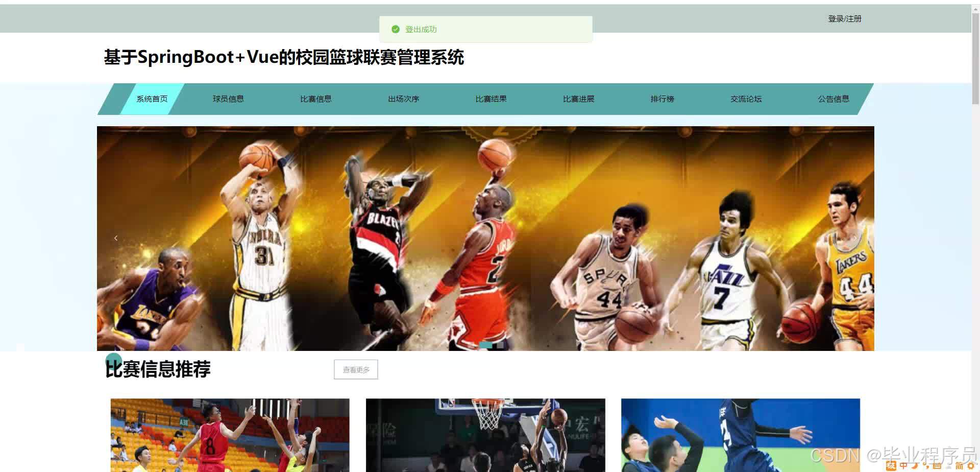Go to the previous carousel slide
The image size is (980, 472).
tap(116, 238)
